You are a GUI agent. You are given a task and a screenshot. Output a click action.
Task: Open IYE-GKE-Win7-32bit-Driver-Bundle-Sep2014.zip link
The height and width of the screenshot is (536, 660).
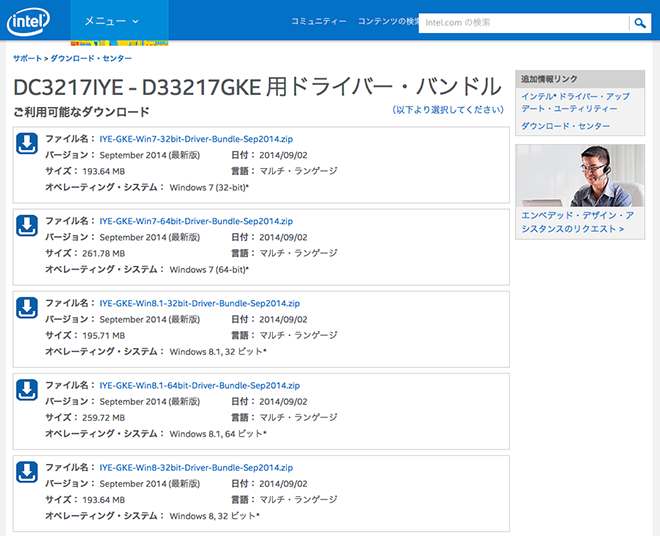click(196, 139)
